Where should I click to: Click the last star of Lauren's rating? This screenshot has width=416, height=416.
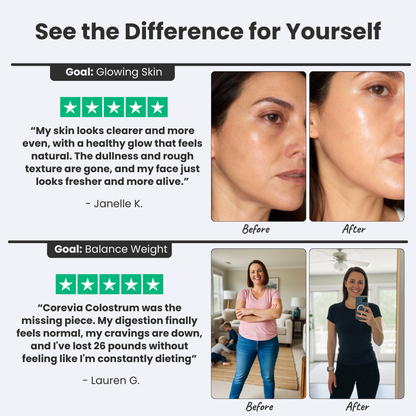153,284
